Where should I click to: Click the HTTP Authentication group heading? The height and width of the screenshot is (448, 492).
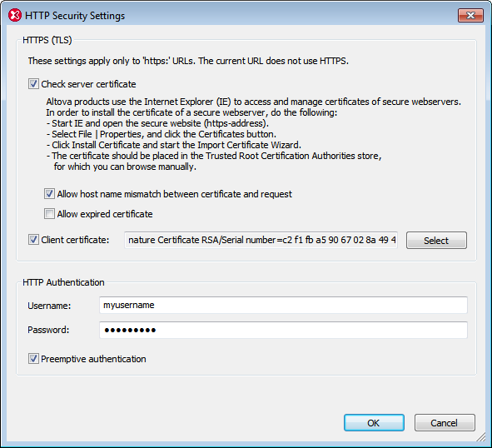pyautogui.click(x=63, y=282)
